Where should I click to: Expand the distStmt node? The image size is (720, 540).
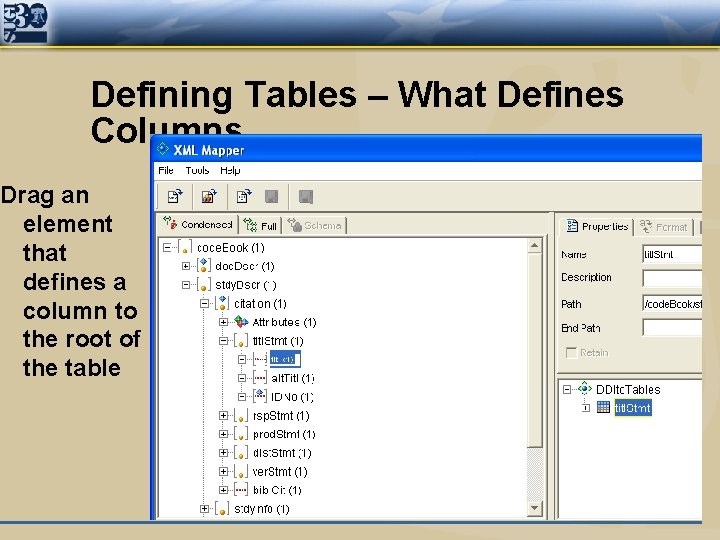(x=223, y=453)
